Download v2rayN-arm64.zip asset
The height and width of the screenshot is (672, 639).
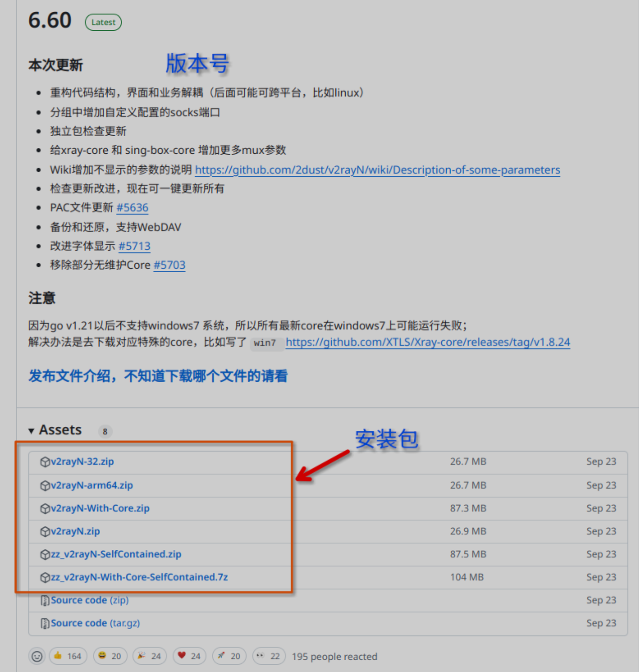click(x=92, y=485)
